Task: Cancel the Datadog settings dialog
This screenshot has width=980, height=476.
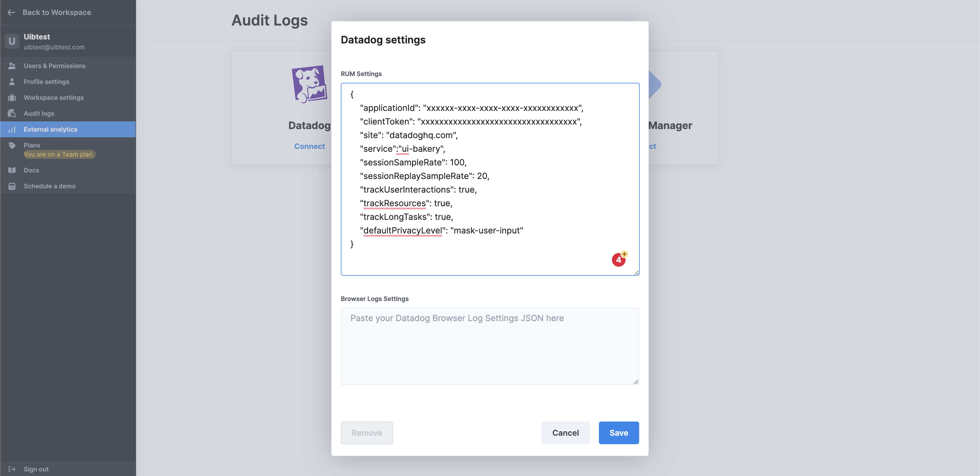Action: pos(565,433)
